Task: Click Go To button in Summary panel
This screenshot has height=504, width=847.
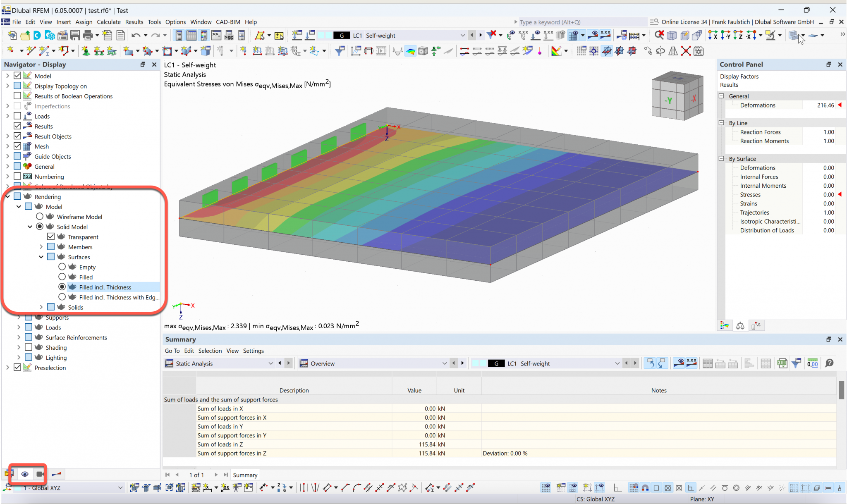Action: pyautogui.click(x=172, y=350)
